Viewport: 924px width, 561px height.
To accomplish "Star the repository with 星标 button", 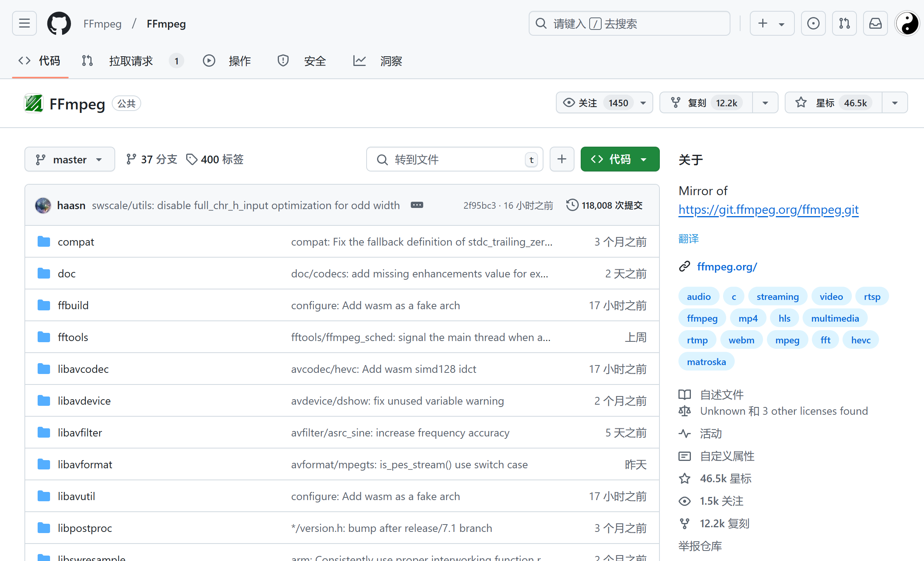I will (x=833, y=103).
